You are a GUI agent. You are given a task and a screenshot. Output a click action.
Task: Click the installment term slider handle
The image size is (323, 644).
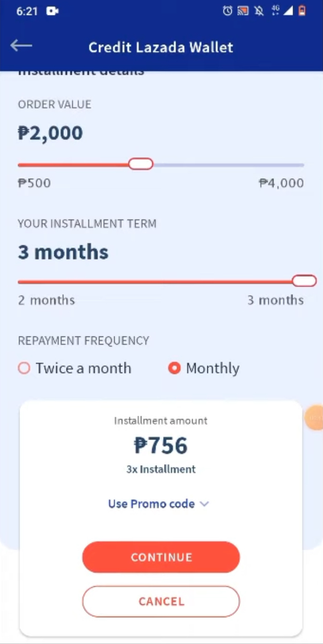pos(304,281)
